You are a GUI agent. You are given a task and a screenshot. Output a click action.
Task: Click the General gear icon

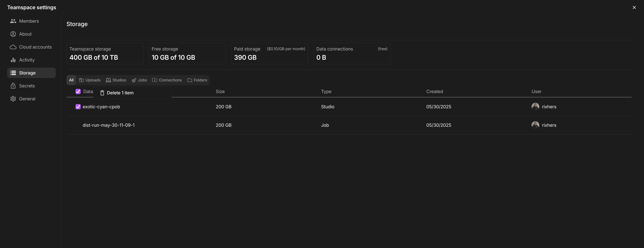pyautogui.click(x=13, y=99)
